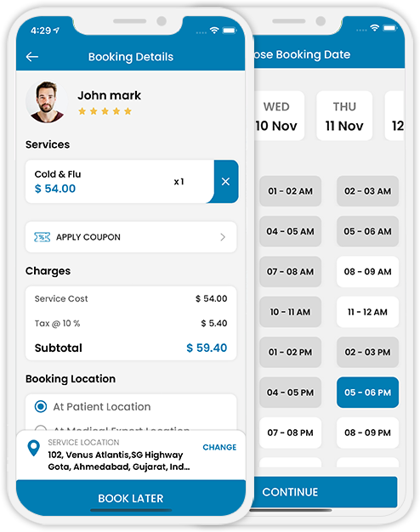The height and width of the screenshot is (532, 420).
Task: Select the 07 - 08 PM time slot
Action: pos(290,433)
